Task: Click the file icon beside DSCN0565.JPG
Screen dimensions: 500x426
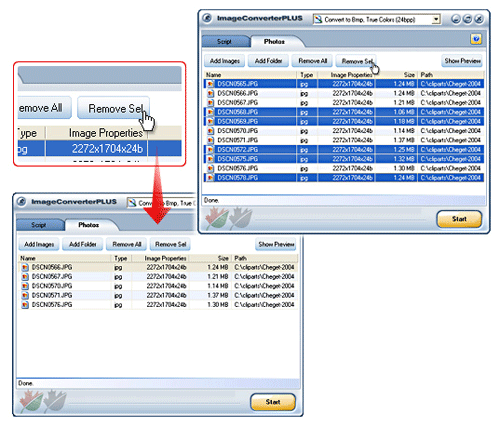Action: click(210, 84)
